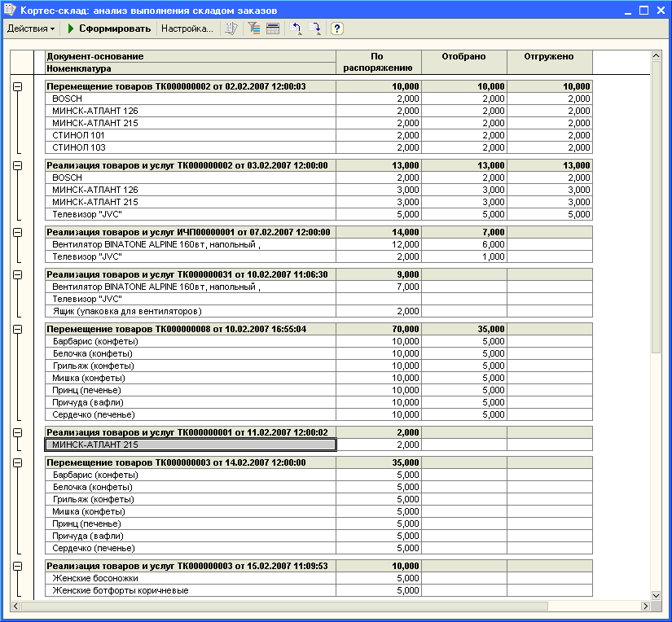This screenshot has width=672, height=622.
Task: Click the green Сформировать run button
Action: [109, 28]
